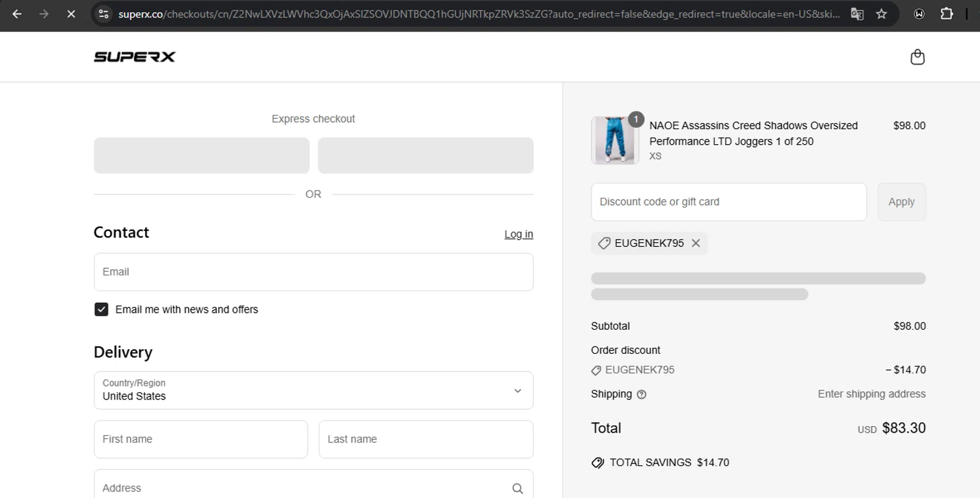Click tag icon beside order discount EUGENEK795
The image size is (980, 498).
596,370
